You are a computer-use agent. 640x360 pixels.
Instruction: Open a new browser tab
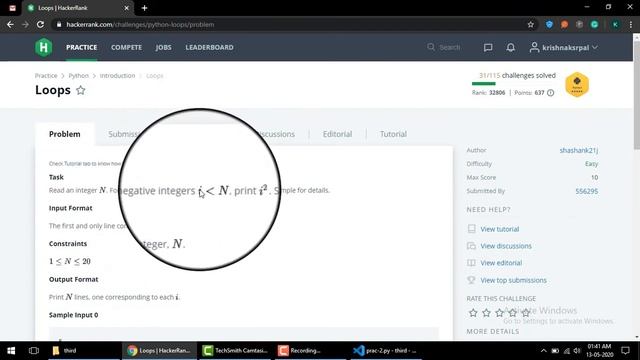(144, 8)
